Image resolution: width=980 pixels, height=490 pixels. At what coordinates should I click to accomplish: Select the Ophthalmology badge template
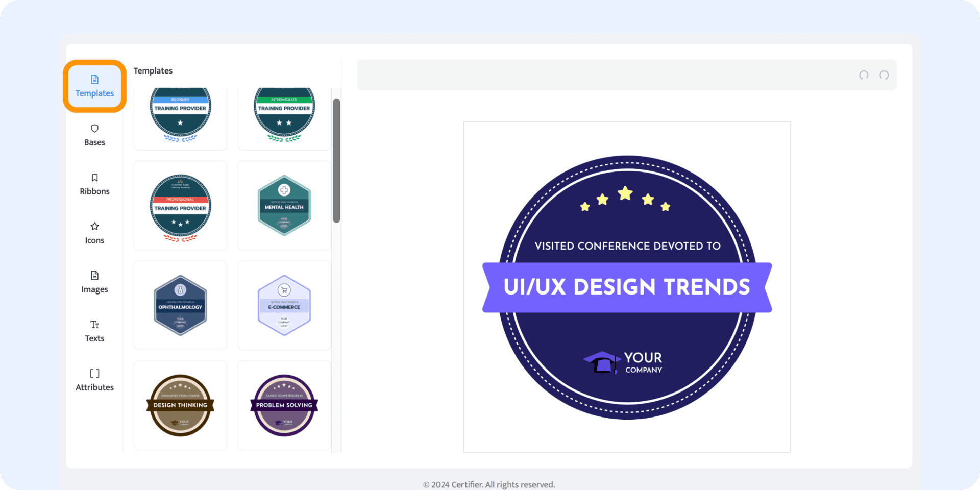(180, 305)
